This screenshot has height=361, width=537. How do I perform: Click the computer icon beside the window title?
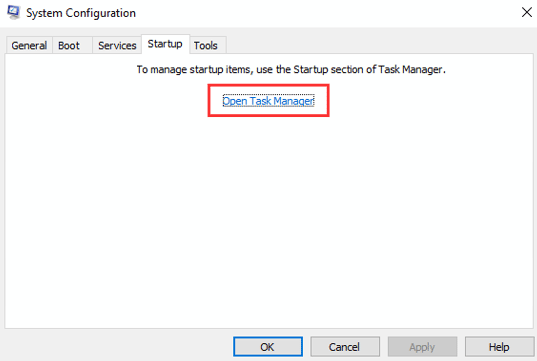pos(14,12)
